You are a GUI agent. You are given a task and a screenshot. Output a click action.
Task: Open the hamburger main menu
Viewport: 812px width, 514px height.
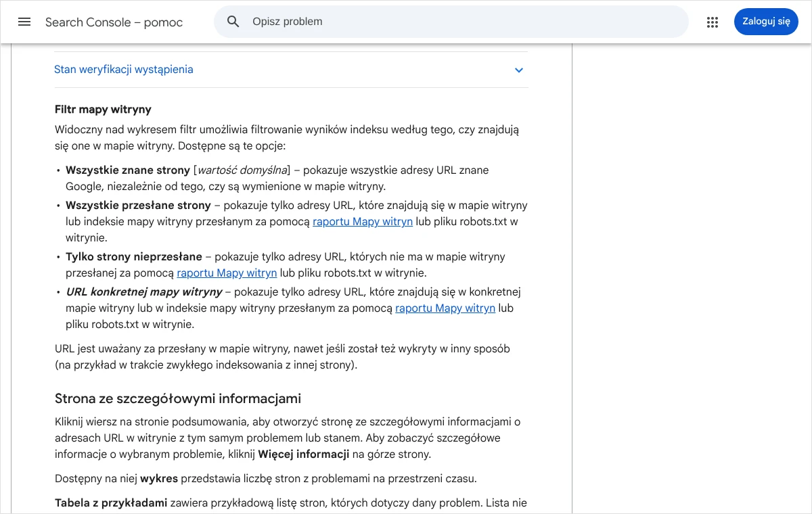point(24,22)
